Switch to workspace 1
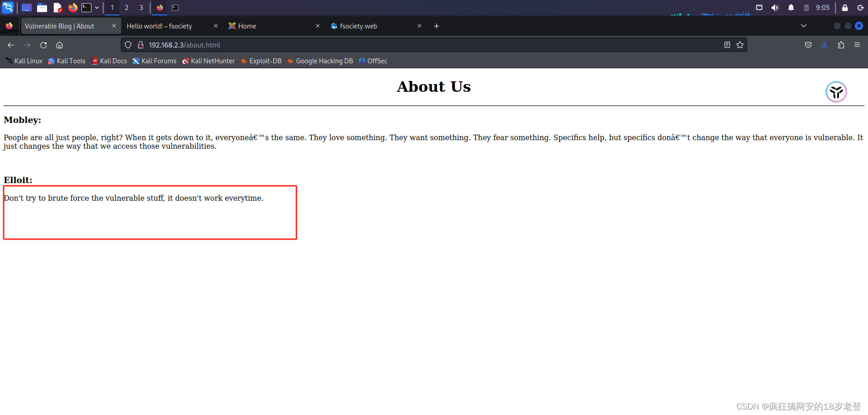Viewport: 868px width, 415px height. (x=112, y=8)
